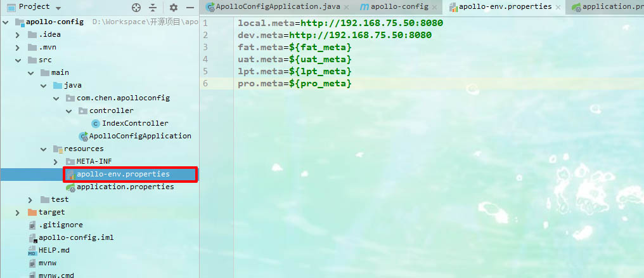
Task: Collapse the apollo-config root project node
Action: tap(5, 22)
